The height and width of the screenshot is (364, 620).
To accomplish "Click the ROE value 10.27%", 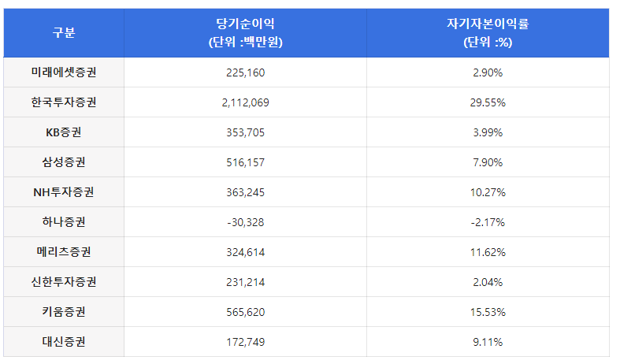I will tap(488, 193).
